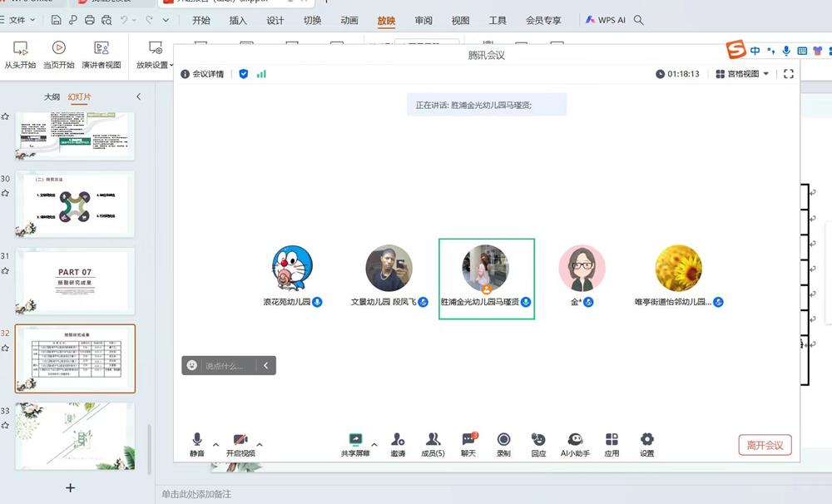Open WPS AI from the menu bar
The height and width of the screenshot is (504, 832).
606,20
